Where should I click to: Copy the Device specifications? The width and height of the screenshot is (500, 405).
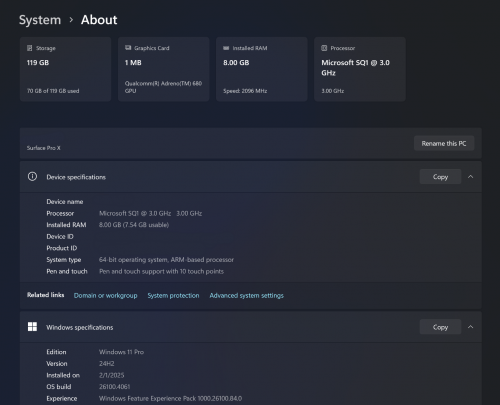pos(440,177)
